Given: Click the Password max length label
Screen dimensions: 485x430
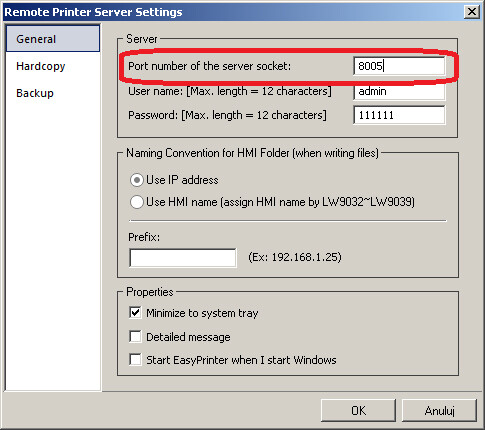Looking at the screenshot, I should coord(227,115).
